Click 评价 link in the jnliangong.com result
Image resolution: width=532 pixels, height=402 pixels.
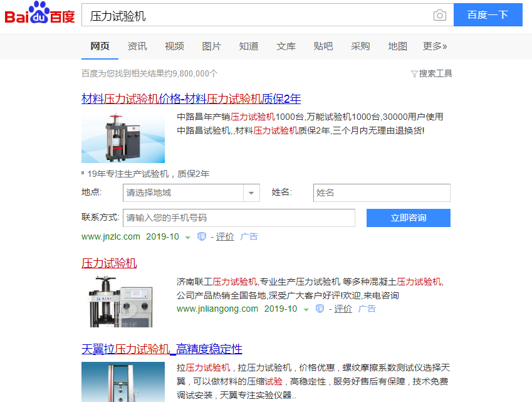click(x=343, y=309)
